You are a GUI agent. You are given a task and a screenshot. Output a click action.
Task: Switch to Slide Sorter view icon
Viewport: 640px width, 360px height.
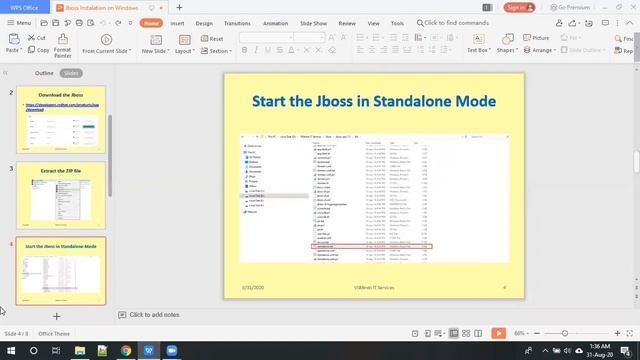click(x=466, y=333)
